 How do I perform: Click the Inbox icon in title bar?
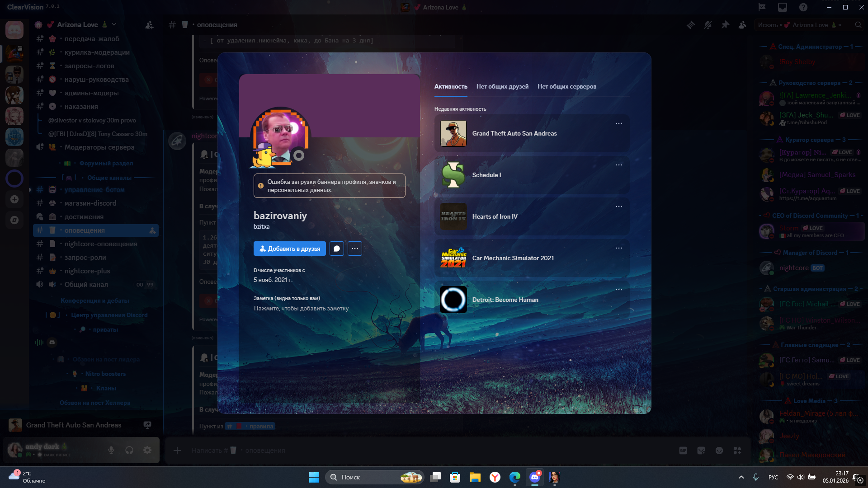(783, 7)
